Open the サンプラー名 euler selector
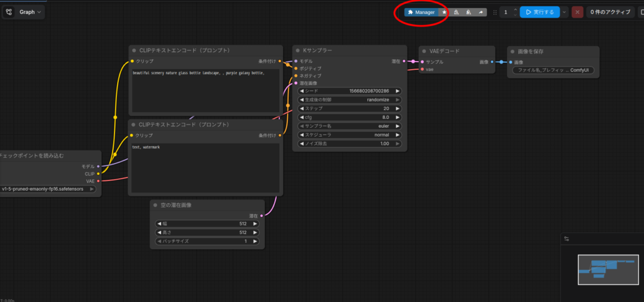 tap(350, 126)
